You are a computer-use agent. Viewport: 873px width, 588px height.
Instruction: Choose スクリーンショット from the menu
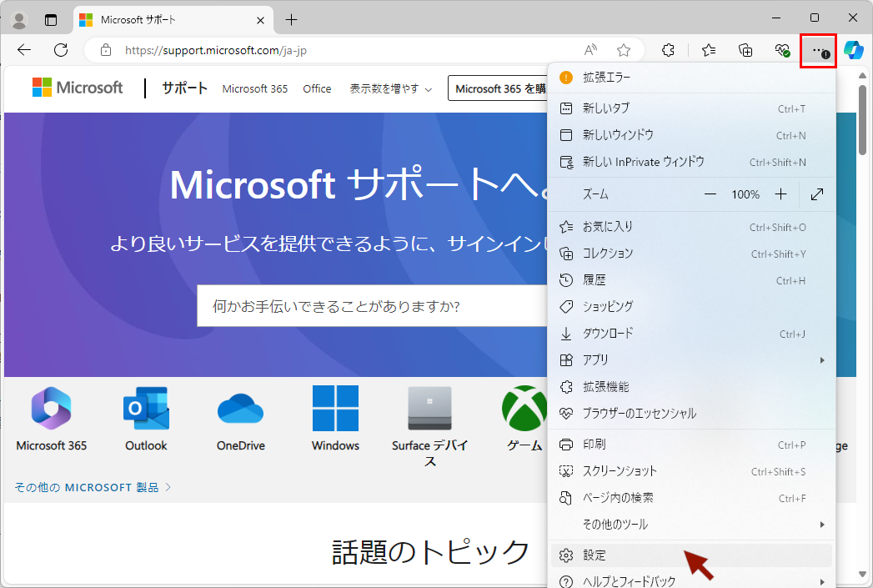pos(691,471)
